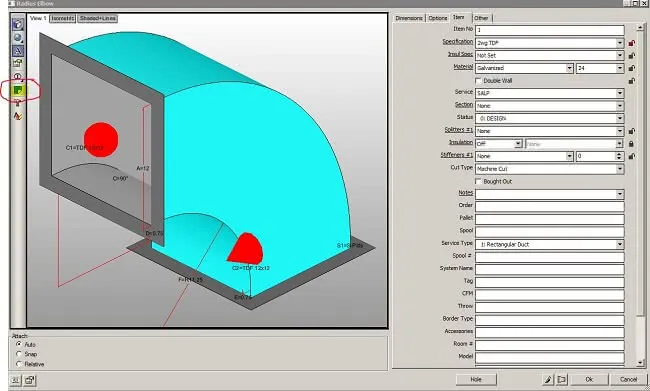
Task: Select the text annotation 'A' tool icon
Action: pyautogui.click(x=18, y=51)
